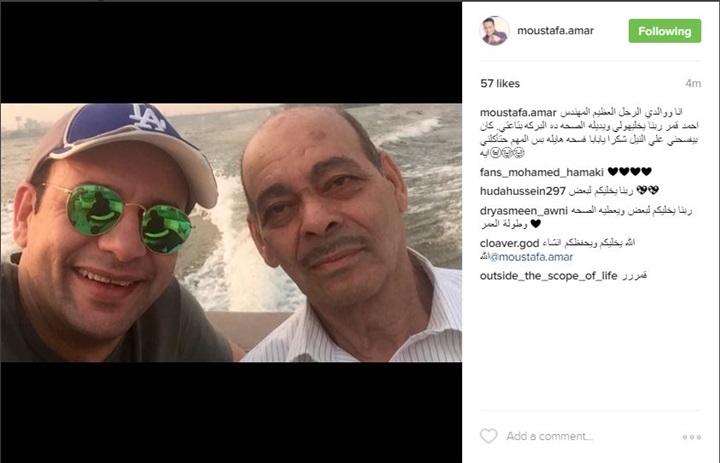720x463 pixels.
Task: Click the moustafa.amar profile avatar
Action: (x=495, y=31)
